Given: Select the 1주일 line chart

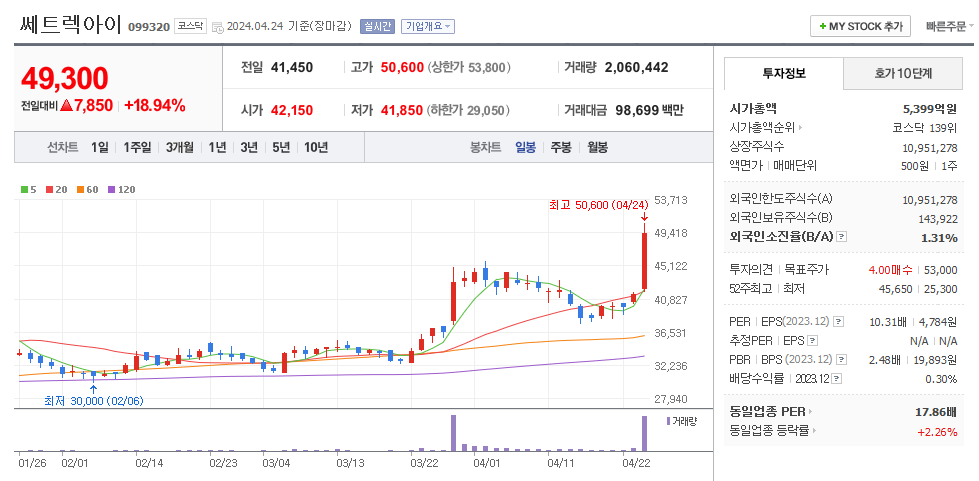Looking at the screenshot, I should [x=137, y=148].
